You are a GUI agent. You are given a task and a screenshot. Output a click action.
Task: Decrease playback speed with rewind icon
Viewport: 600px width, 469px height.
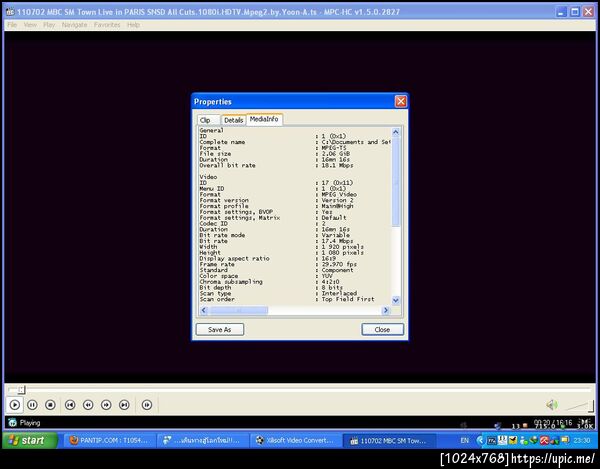pyautogui.click(x=88, y=404)
